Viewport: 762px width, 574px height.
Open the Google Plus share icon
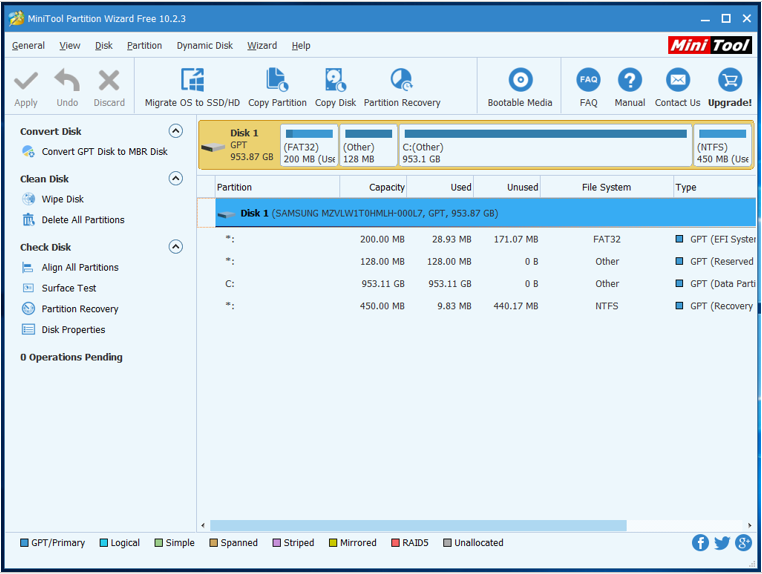pos(744,543)
